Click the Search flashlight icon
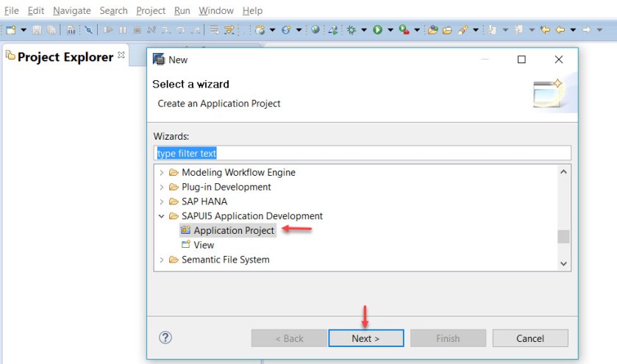 click(463, 30)
